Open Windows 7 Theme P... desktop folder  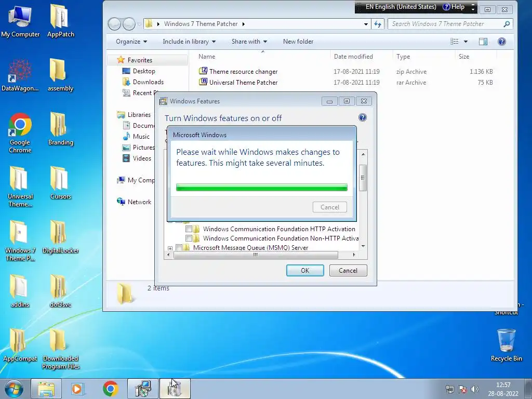pos(20,241)
